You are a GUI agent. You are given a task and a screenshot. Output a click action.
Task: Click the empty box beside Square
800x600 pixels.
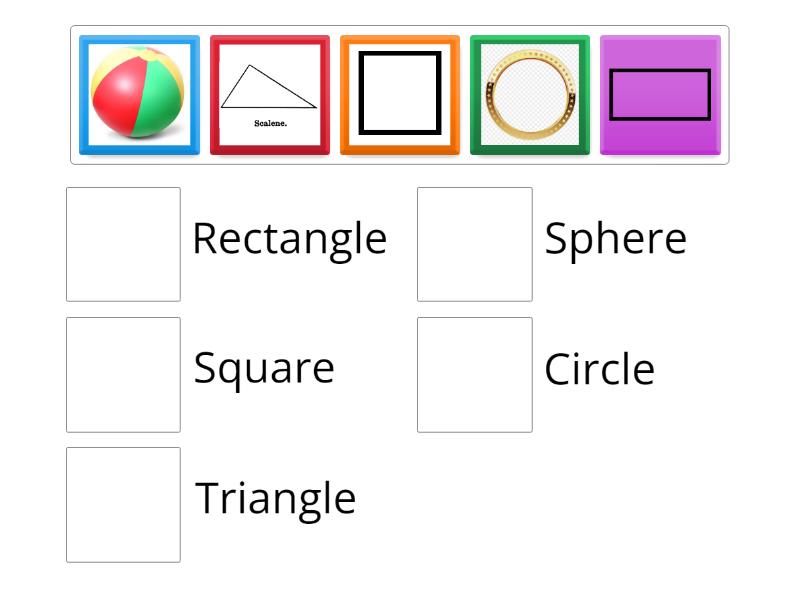122,373
